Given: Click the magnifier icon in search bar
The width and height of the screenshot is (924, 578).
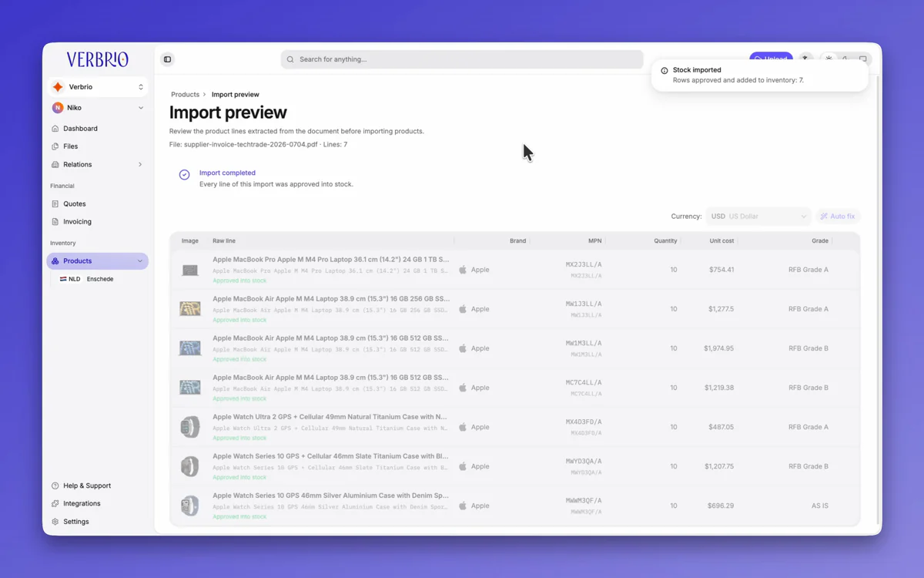Looking at the screenshot, I should pyautogui.click(x=290, y=59).
